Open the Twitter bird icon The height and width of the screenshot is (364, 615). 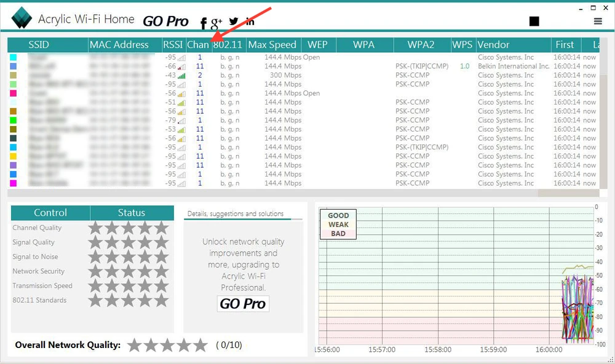pos(234,22)
